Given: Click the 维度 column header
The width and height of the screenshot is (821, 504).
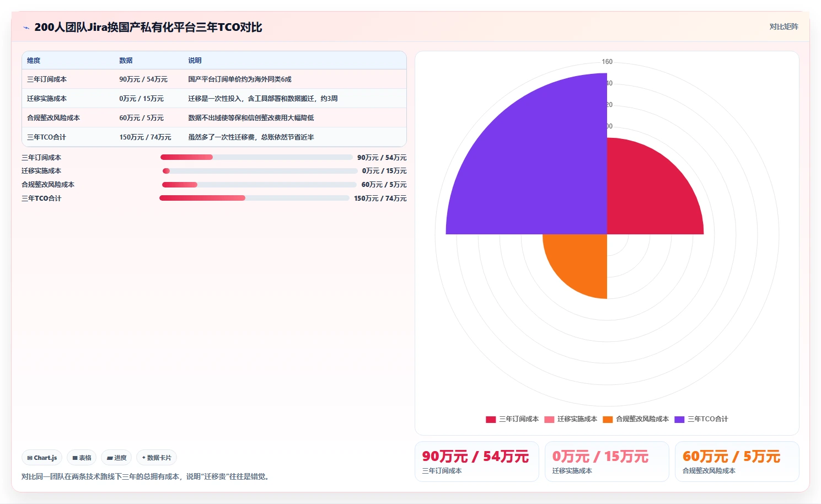Looking at the screenshot, I should pos(34,61).
